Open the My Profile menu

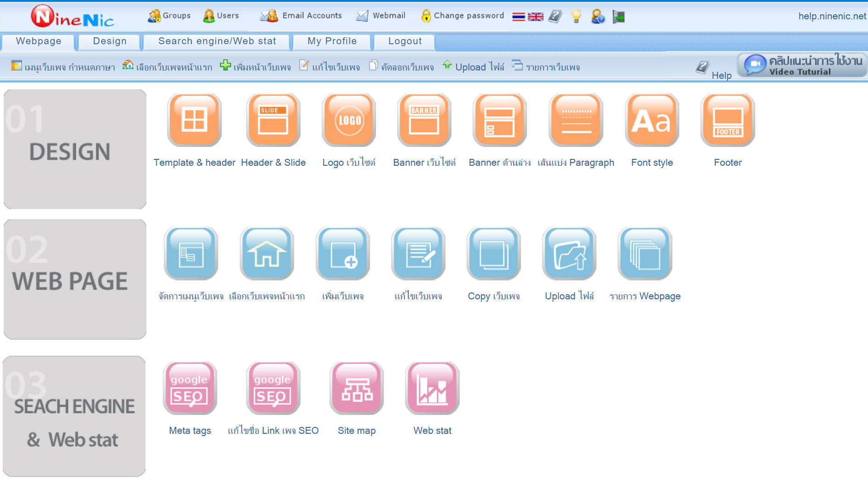[x=331, y=41]
